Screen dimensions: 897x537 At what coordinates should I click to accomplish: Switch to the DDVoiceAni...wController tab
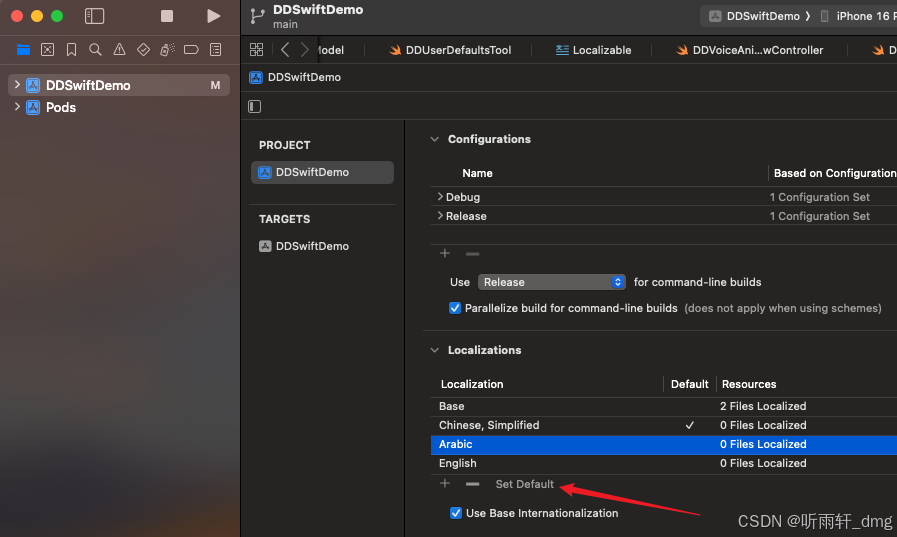tap(749, 50)
